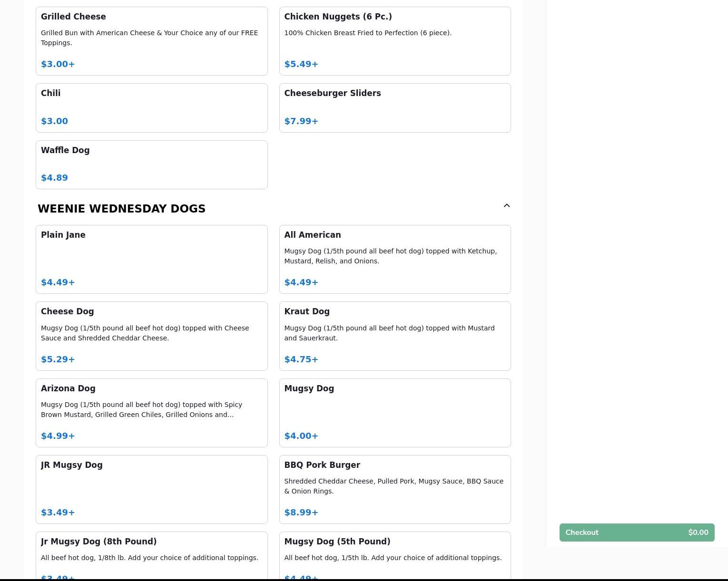The image size is (728, 581).
Task: Open the Grilled Cheese menu item
Action: (151, 41)
